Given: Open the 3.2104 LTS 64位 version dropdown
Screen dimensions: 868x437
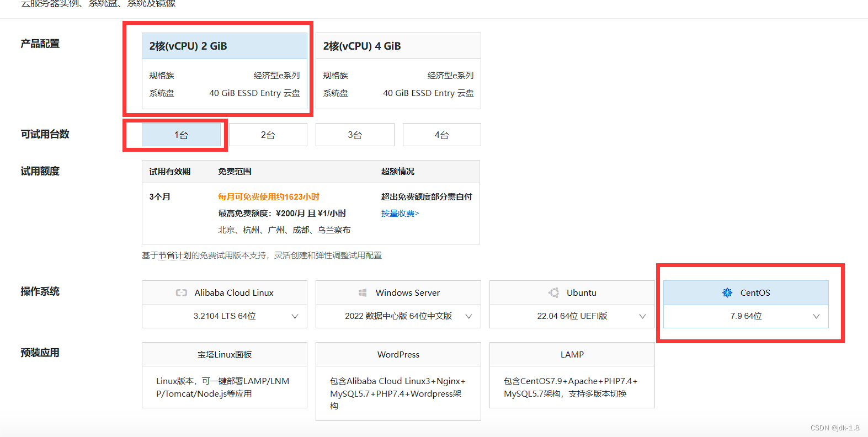Looking at the screenshot, I should click(225, 316).
